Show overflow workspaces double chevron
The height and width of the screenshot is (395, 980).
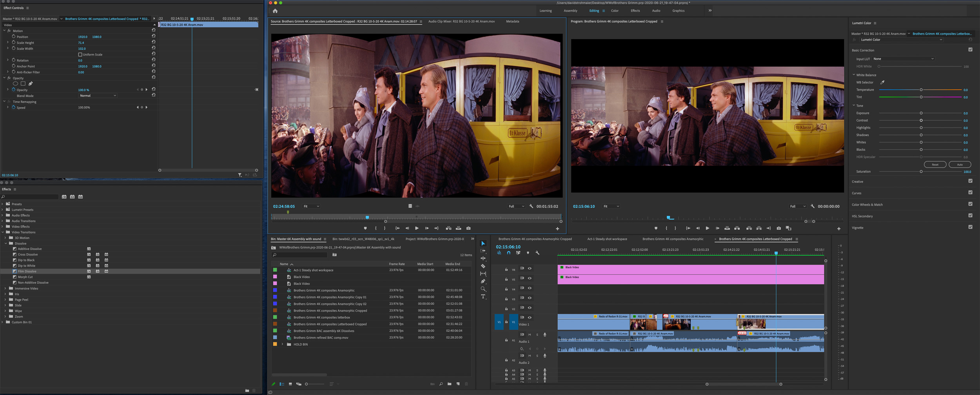coord(710,11)
